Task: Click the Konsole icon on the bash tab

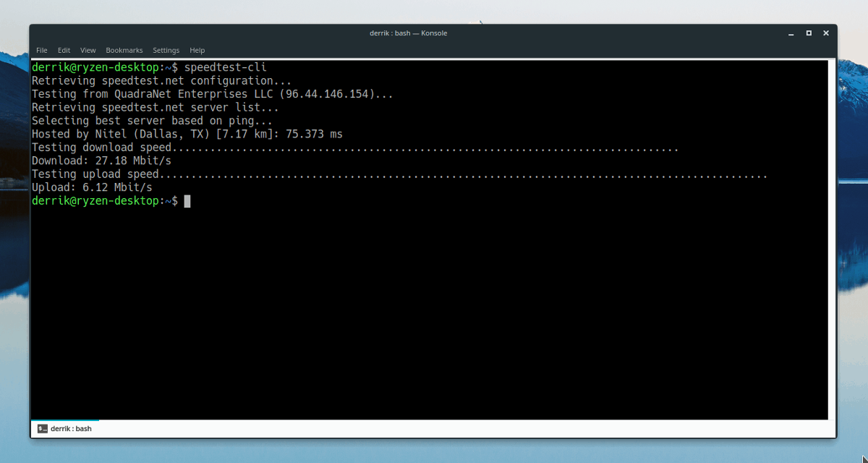Action: pos(41,428)
